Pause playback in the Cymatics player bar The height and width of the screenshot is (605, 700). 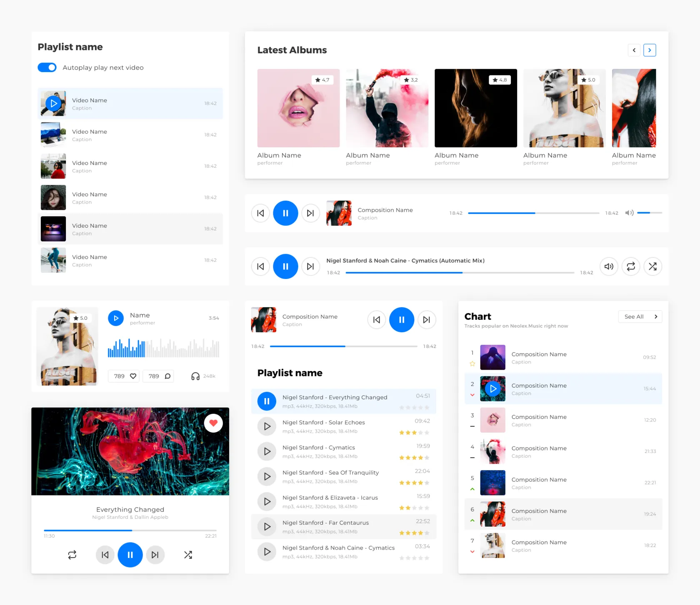tap(285, 266)
